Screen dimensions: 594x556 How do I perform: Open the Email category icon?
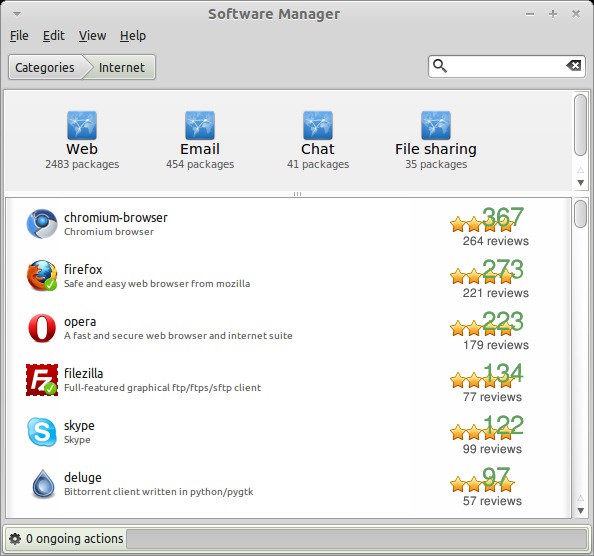coord(200,125)
